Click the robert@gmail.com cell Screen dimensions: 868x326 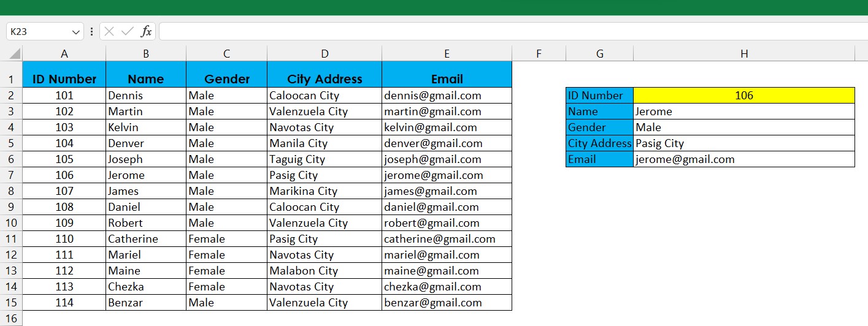[447, 223]
